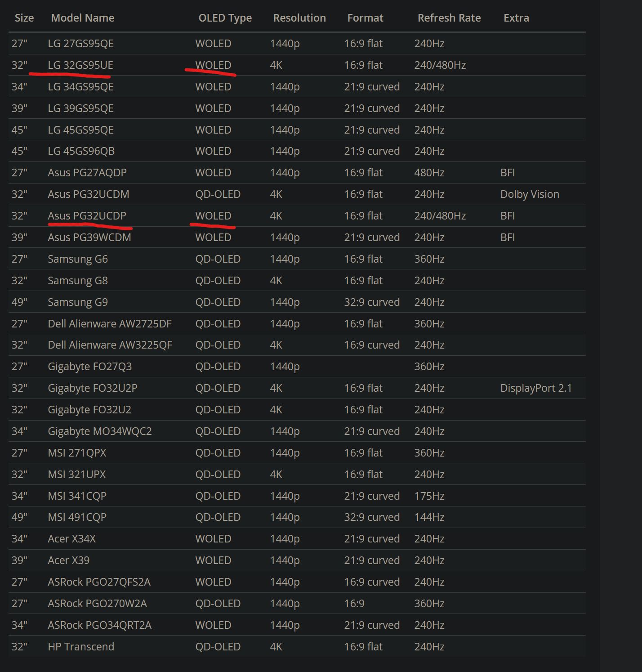Click BFI in the Asus PG27AQDP row

click(508, 173)
